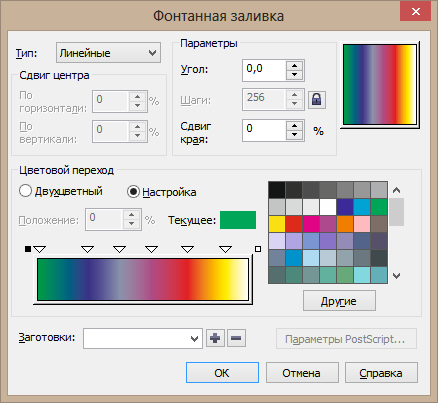This screenshot has height=403, width=438.
Task: Click the Угол increment arrow
Action: [294, 66]
